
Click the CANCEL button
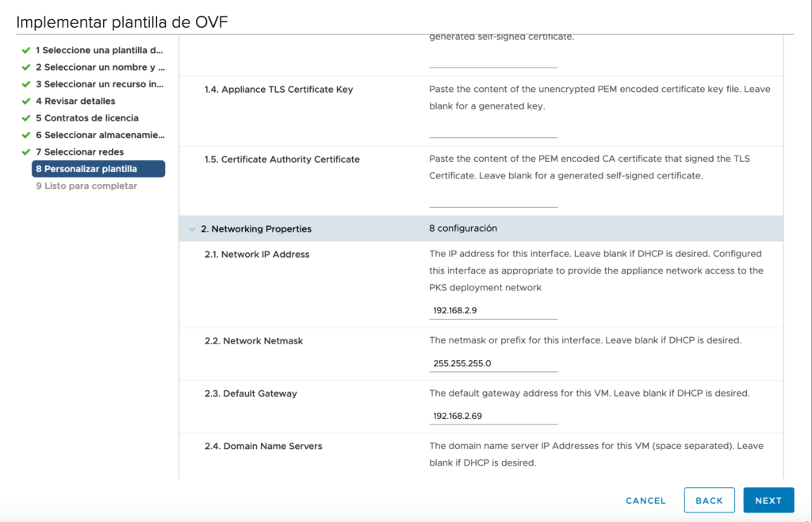point(645,501)
